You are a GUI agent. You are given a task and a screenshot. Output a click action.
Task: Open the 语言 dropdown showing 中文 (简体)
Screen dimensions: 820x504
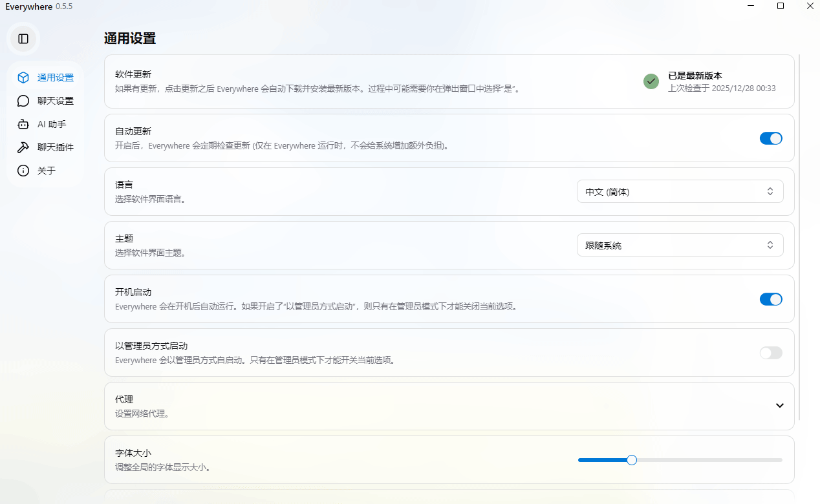(x=680, y=191)
